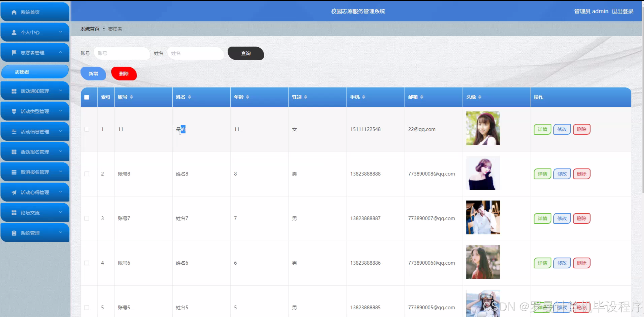
Task: Sort the table using the 年龄 column arrows
Action: 247,97
